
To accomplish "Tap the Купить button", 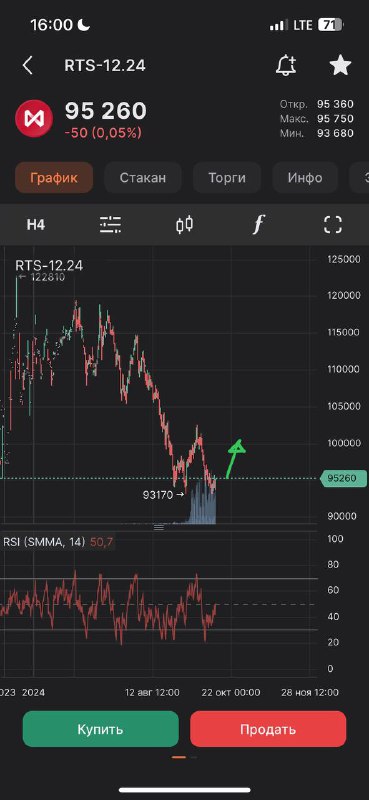I will click(x=101, y=729).
